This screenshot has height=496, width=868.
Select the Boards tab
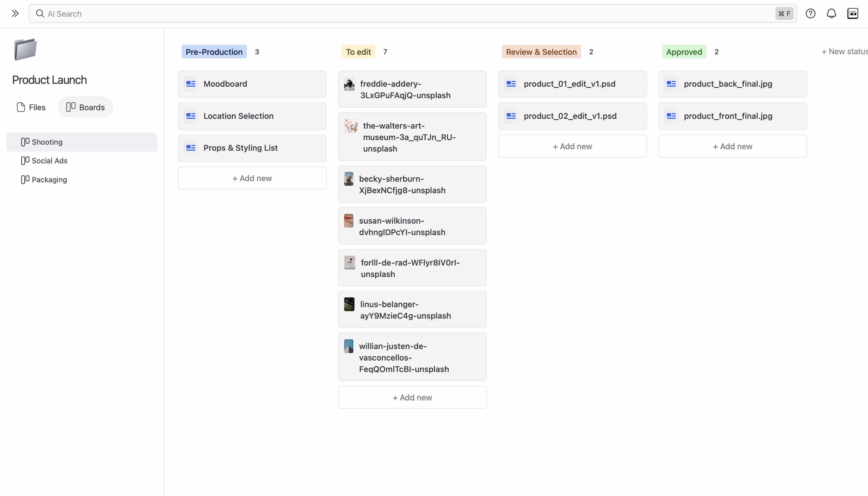85,107
